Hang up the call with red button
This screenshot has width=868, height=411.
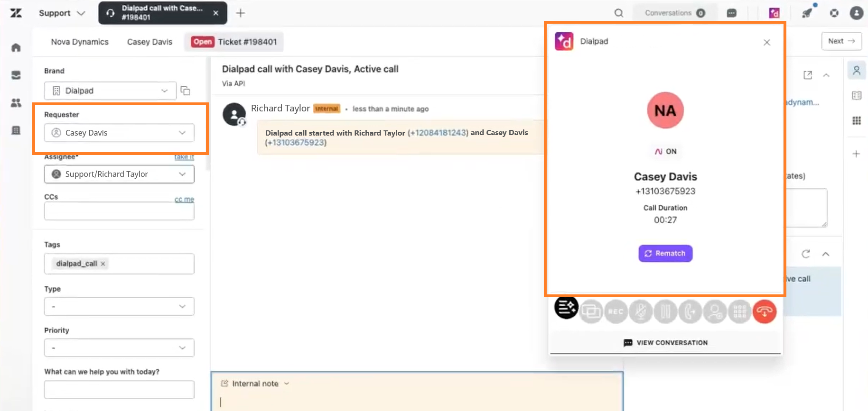coord(765,311)
